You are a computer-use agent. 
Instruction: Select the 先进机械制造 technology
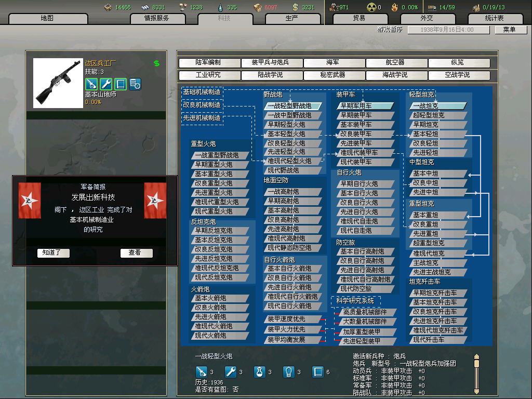click(x=202, y=118)
